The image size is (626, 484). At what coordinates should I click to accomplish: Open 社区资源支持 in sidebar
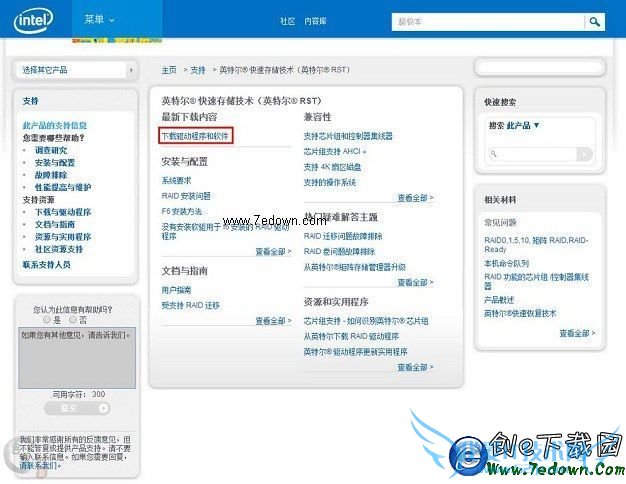(x=59, y=250)
